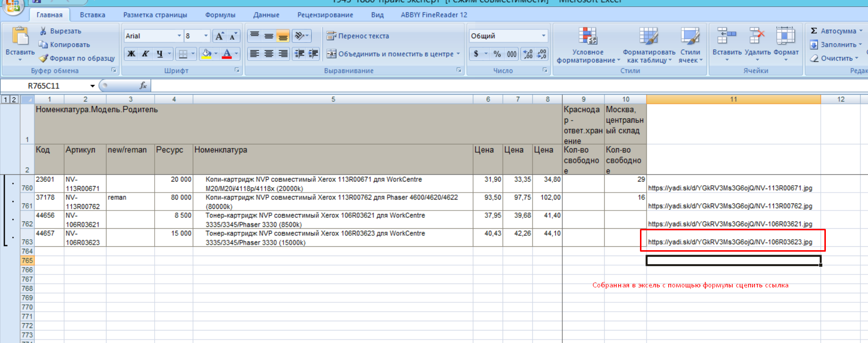Image resolution: width=868 pixels, height=343 pixels.
Task: Click in the formula bar input
Action: pyautogui.click(x=509, y=85)
